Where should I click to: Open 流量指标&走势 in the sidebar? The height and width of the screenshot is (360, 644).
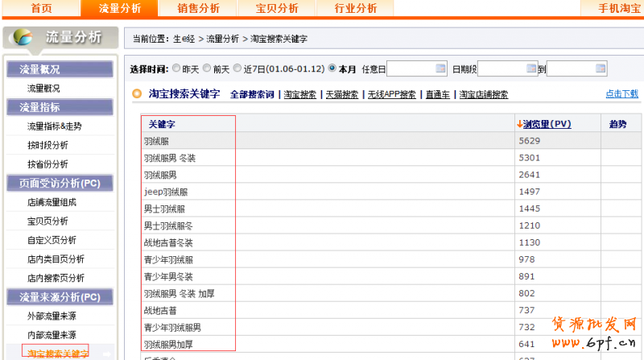tap(54, 126)
